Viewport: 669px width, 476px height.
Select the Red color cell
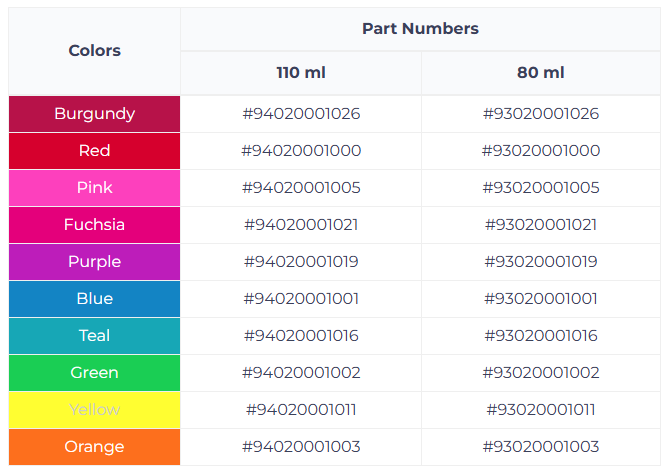[94, 151]
